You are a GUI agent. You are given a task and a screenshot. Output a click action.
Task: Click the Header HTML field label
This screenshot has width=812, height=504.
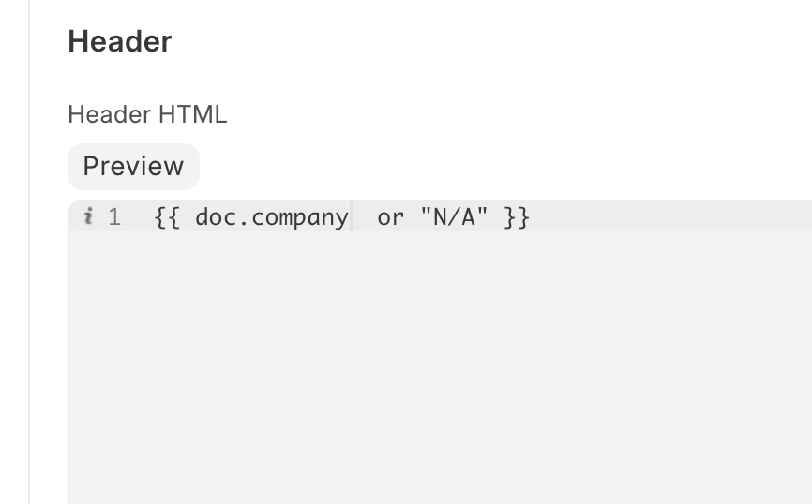pyautogui.click(x=147, y=115)
